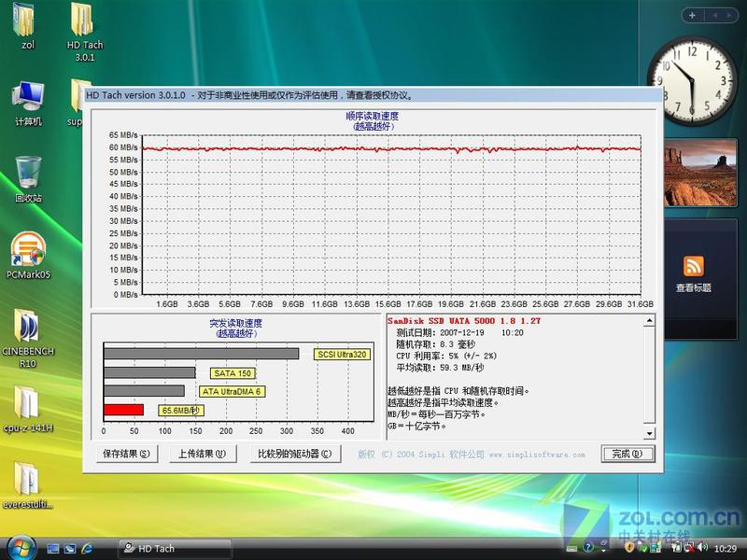The width and height of the screenshot is (747, 560).
Task: Click the orange RSS feed icon
Action: click(693, 266)
